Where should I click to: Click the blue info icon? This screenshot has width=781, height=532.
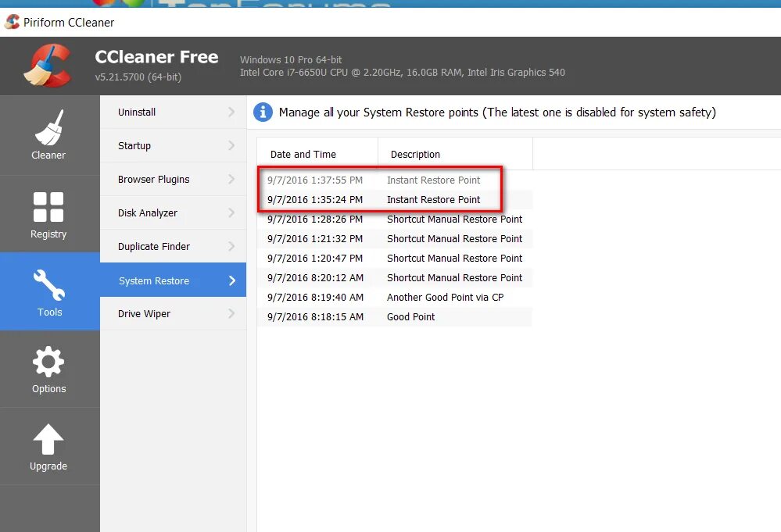click(263, 112)
